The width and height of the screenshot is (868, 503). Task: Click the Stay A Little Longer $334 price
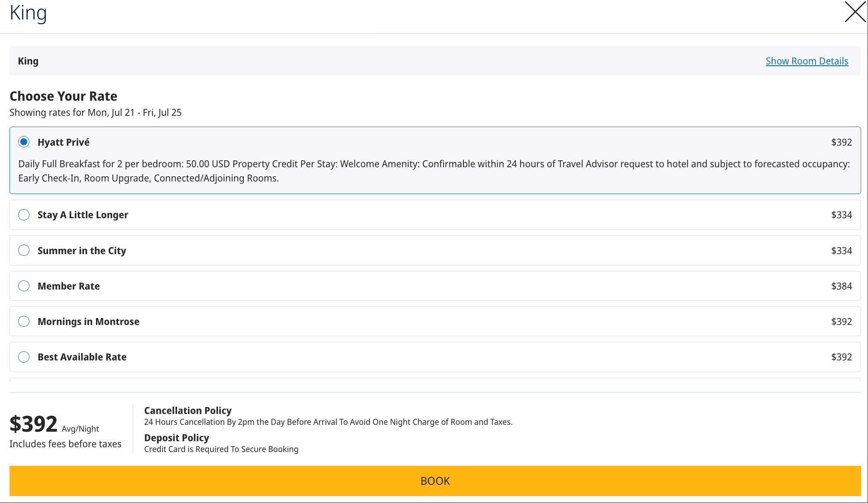coord(841,215)
